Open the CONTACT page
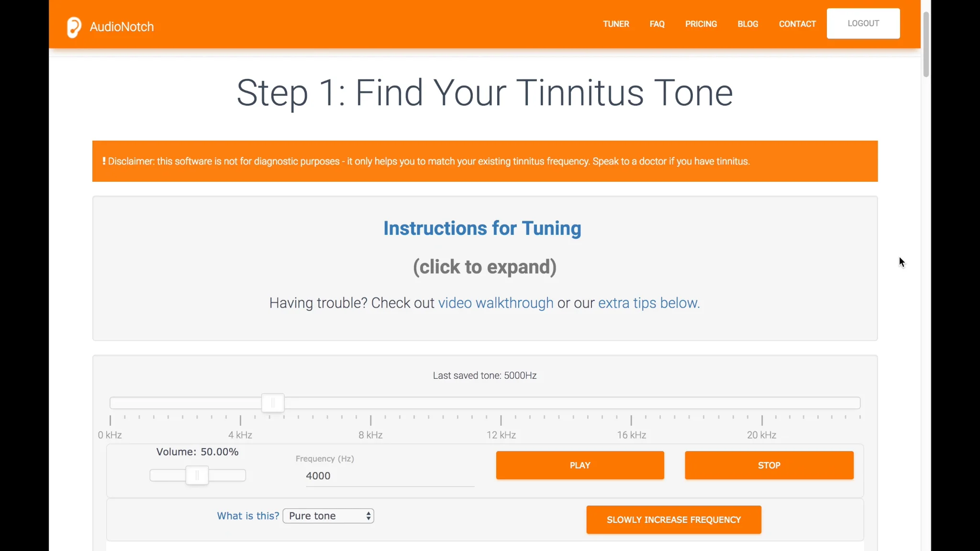 pos(797,24)
